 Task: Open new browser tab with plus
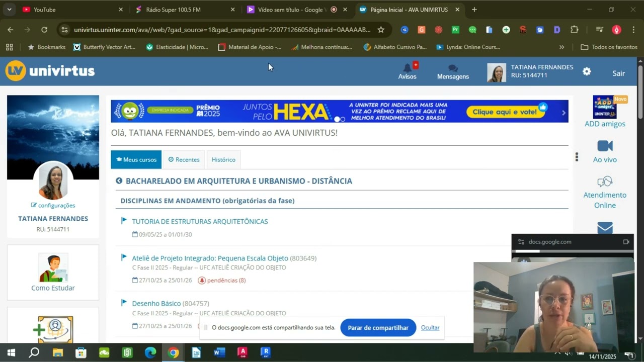pos(474,10)
